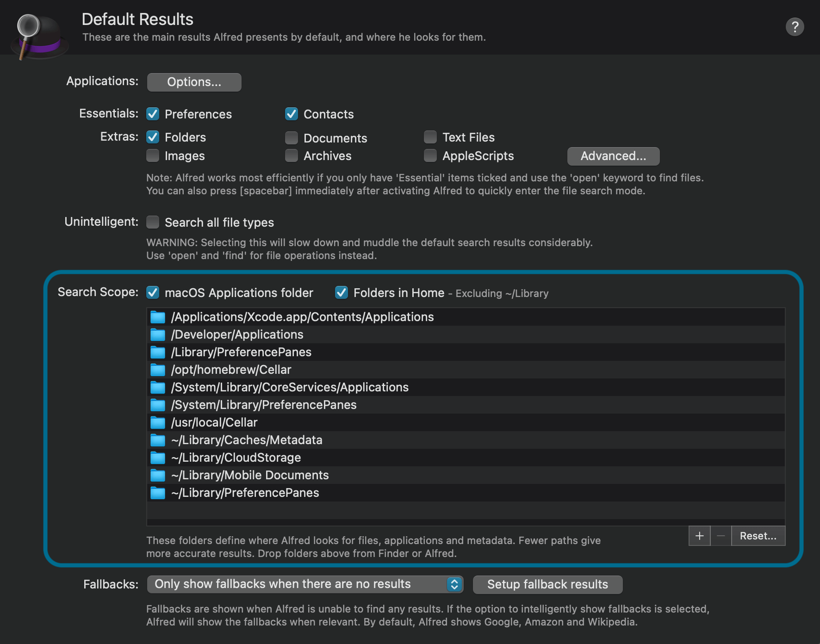The height and width of the screenshot is (644, 820).
Task: Select the /System/Library/CoreServices/Applications path
Action: coord(466,387)
